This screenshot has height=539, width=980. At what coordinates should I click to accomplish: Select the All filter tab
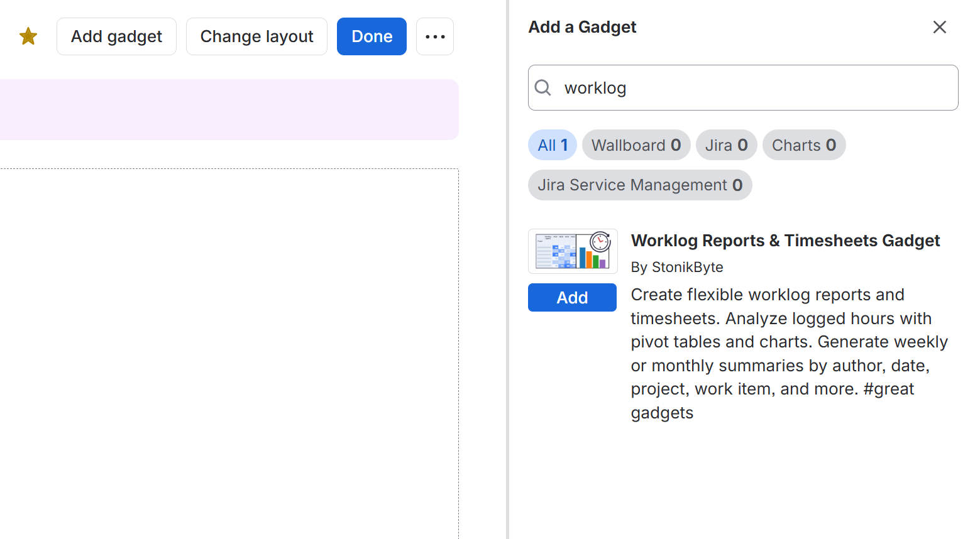coord(553,145)
